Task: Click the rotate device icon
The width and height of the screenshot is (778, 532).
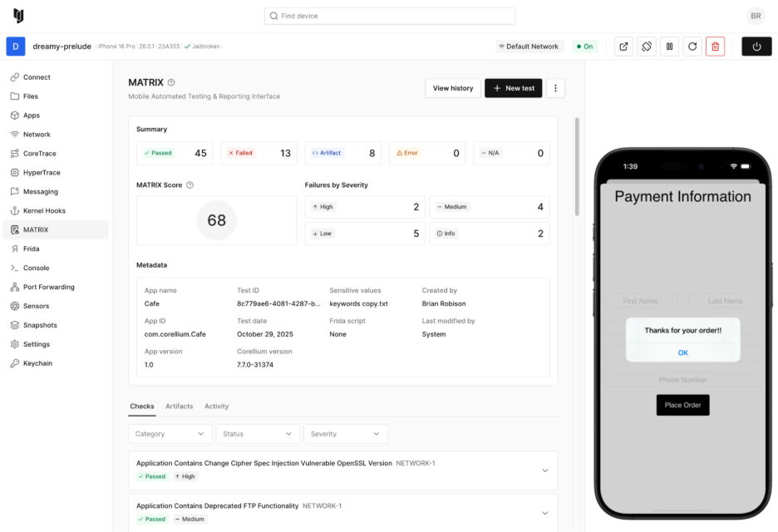Action: [647, 47]
